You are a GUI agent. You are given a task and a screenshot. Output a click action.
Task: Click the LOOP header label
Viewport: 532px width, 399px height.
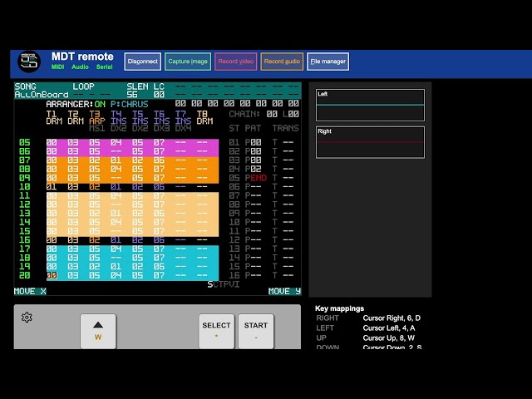(83, 86)
